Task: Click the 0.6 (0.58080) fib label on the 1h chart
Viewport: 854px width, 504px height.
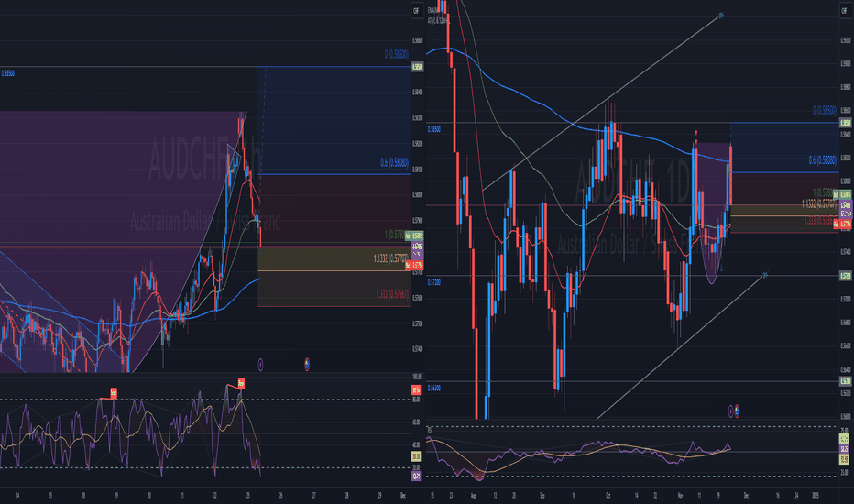Action: [x=396, y=162]
